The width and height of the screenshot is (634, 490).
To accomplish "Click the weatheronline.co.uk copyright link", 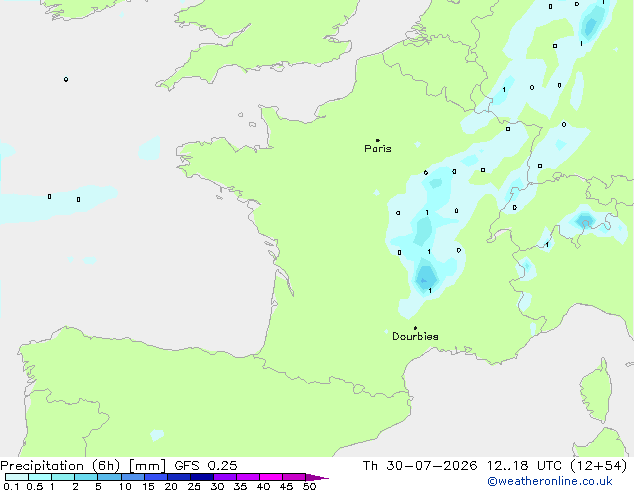I will 549,481.
